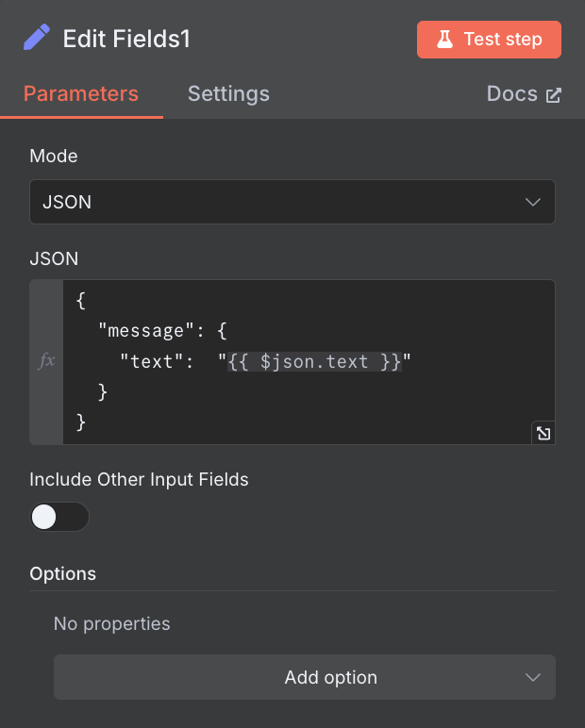Click the Include Other Input Fields label
The width and height of the screenshot is (585, 728).
[139, 479]
